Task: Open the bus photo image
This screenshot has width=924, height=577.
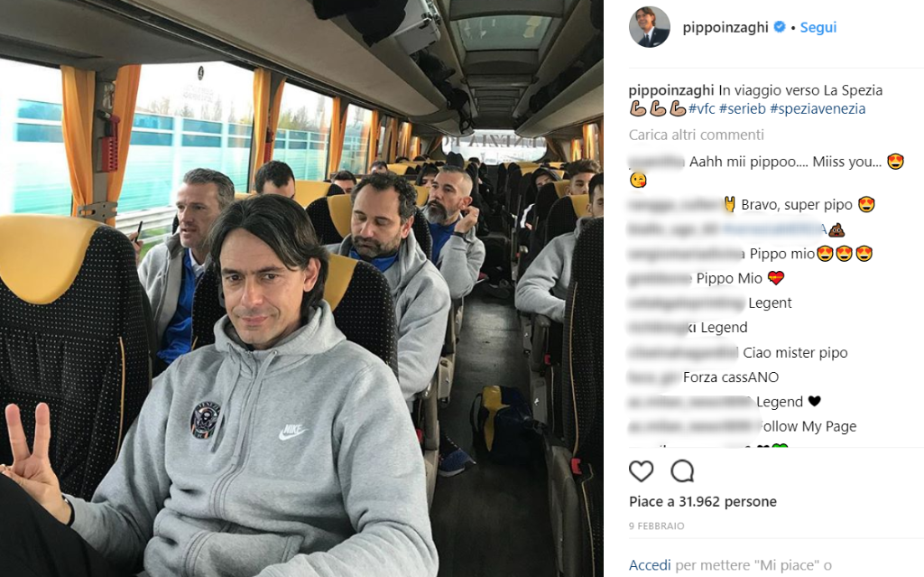Action: [301, 289]
